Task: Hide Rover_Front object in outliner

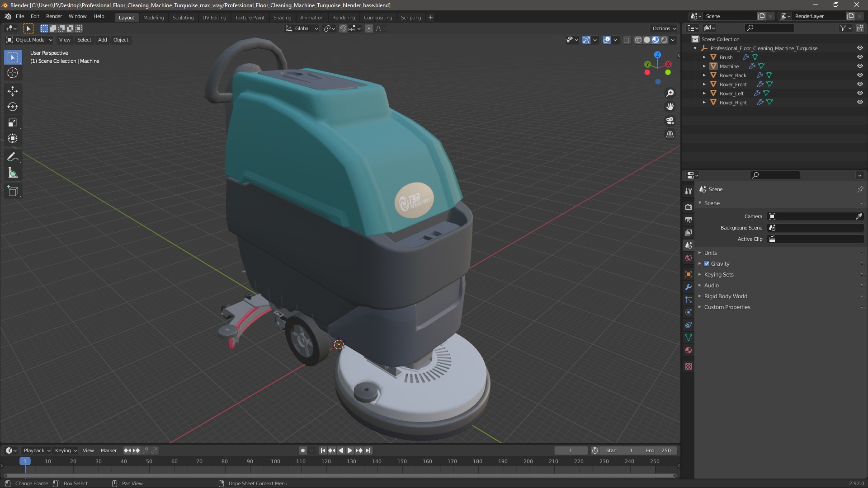Action: coord(860,84)
